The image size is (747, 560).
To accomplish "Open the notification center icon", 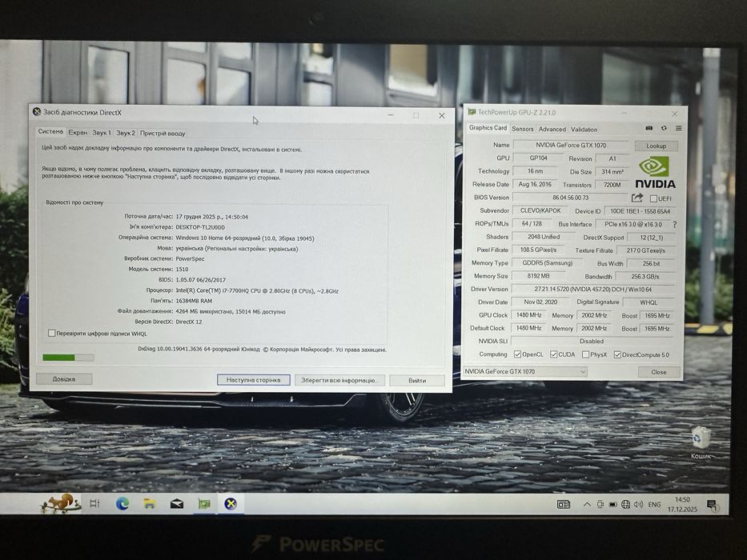I will click(x=713, y=506).
